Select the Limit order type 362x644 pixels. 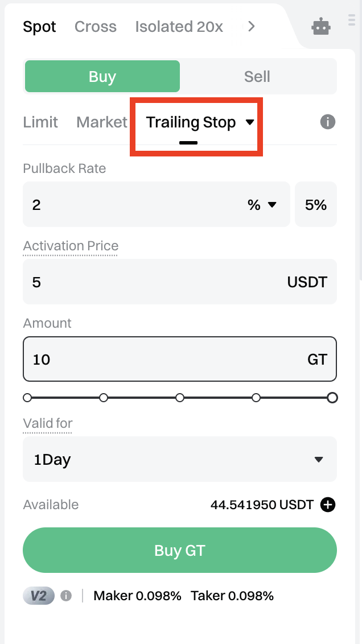(x=40, y=122)
